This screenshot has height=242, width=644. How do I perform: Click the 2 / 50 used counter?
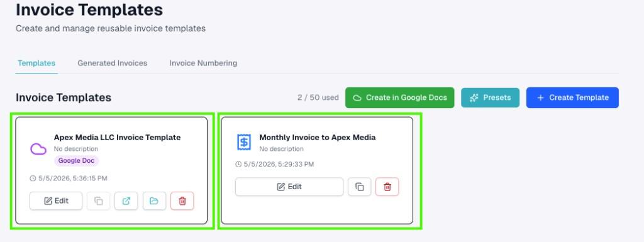(x=318, y=97)
